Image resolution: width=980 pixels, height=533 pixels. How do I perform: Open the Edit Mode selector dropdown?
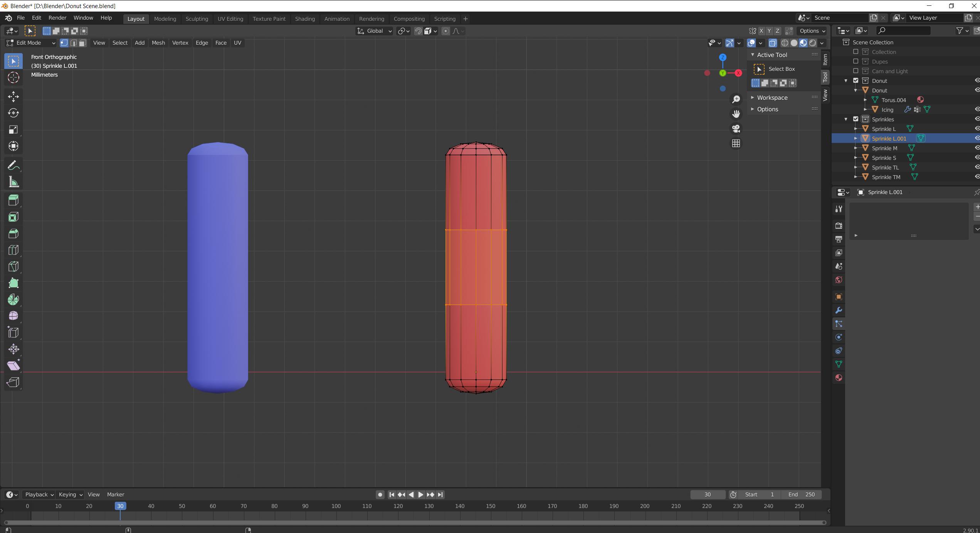(31, 43)
